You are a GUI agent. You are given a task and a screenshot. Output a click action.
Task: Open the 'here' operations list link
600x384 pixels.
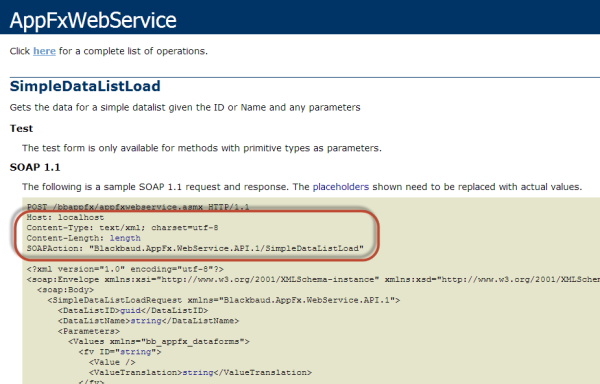tap(44, 51)
